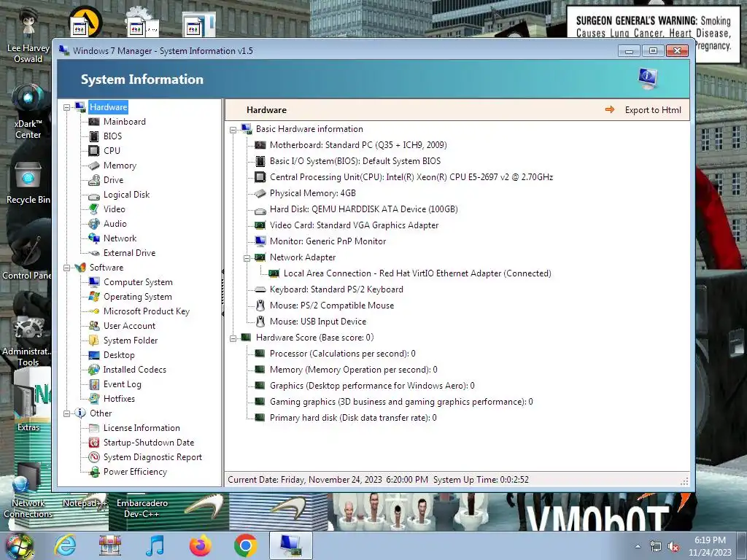747x560 pixels.
Task: Click the music note taskbar icon
Action: (155, 545)
